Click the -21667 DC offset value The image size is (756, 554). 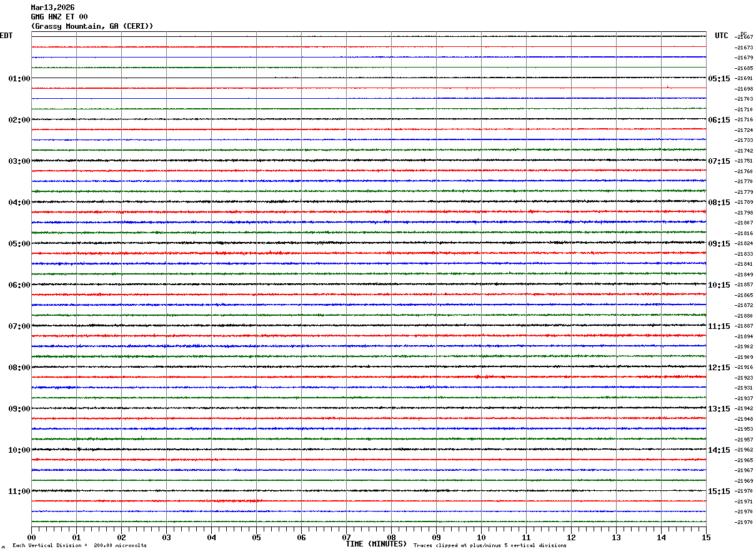pyautogui.click(x=744, y=38)
